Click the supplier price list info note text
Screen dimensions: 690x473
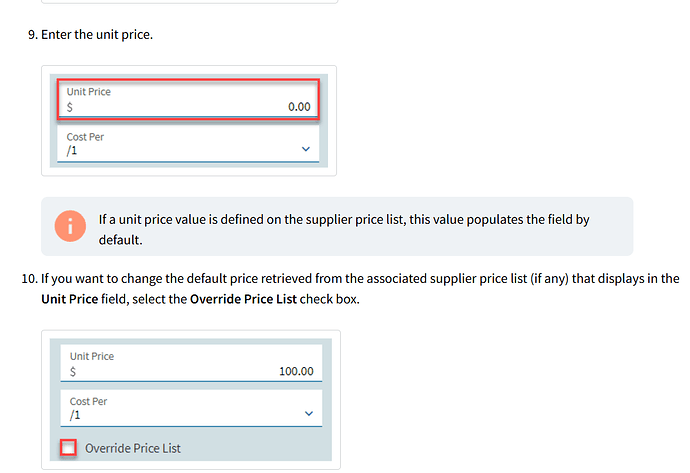pos(344,230)
